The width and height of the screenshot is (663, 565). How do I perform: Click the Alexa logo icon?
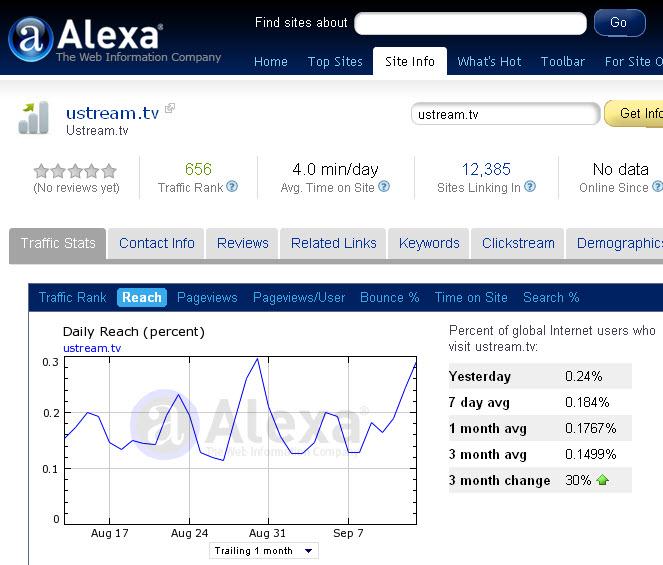pyautogui.click(x=30, y=39)
